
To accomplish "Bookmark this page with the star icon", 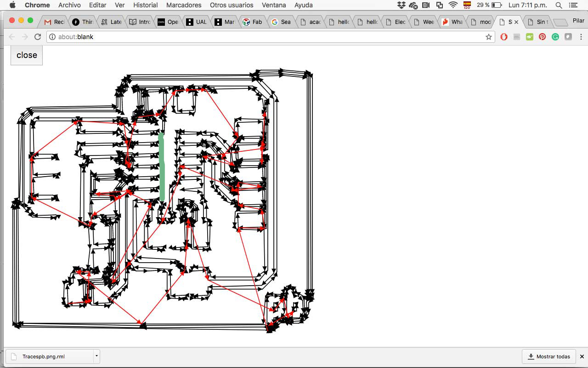I will 489,37.
